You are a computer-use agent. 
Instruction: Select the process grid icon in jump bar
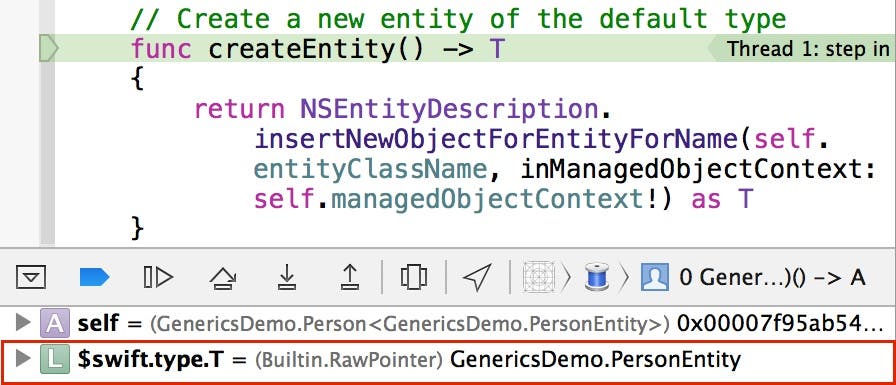pyautogui.click(x=539, y=278)
